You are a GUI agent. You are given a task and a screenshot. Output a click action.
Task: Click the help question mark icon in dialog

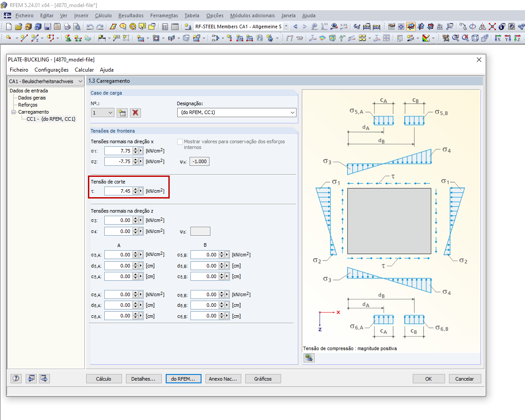pyautogui.click(x=16, y=378)
